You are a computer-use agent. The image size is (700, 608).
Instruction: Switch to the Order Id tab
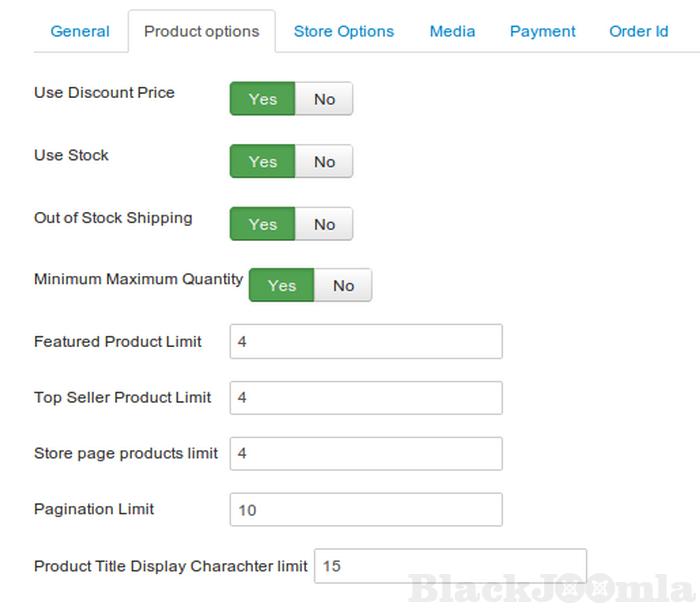pos(638,31)
